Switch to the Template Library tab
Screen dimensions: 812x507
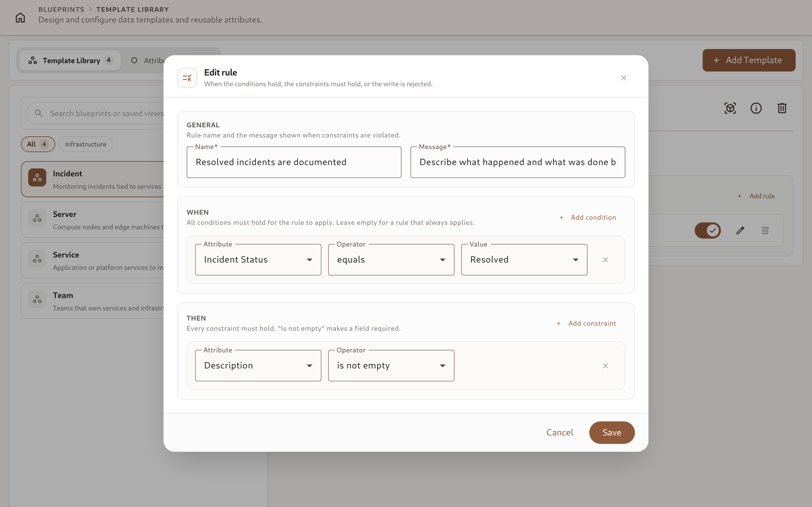pos(70,60)
